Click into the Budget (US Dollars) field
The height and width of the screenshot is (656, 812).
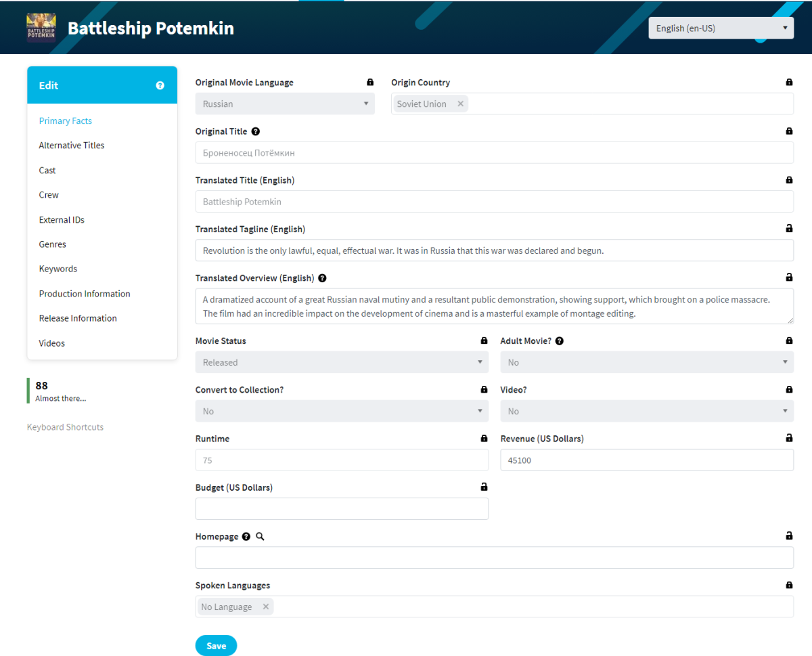(x=342, y=509)
